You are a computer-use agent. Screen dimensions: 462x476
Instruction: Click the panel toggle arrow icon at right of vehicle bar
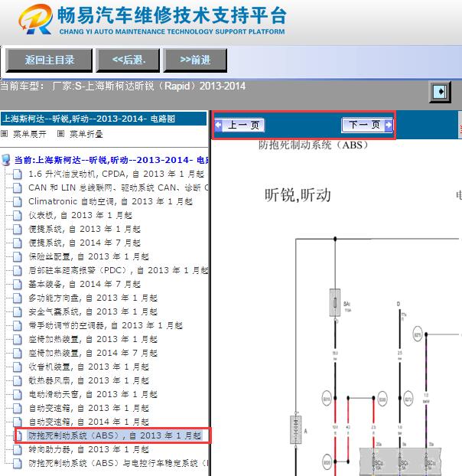tap(440, 91)
